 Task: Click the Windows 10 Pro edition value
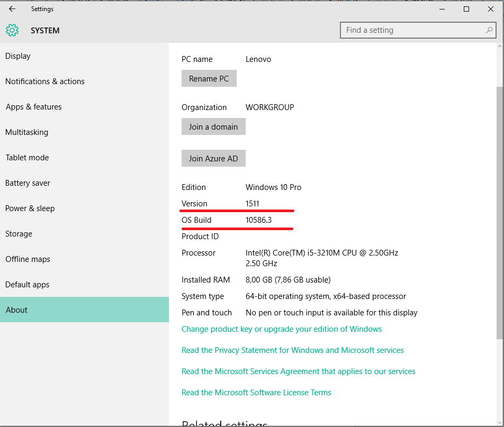[274, 187]
